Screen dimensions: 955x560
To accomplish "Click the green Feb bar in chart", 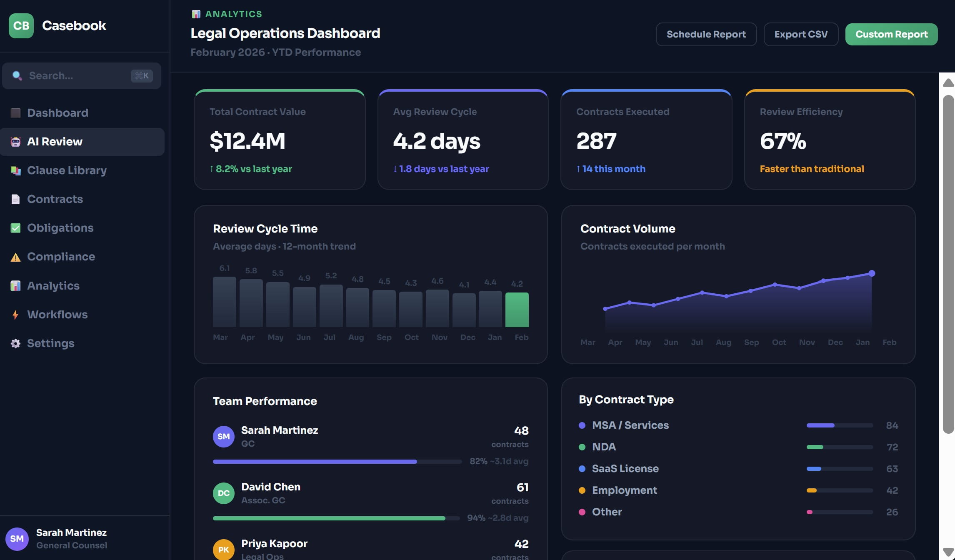I will 517,310.
